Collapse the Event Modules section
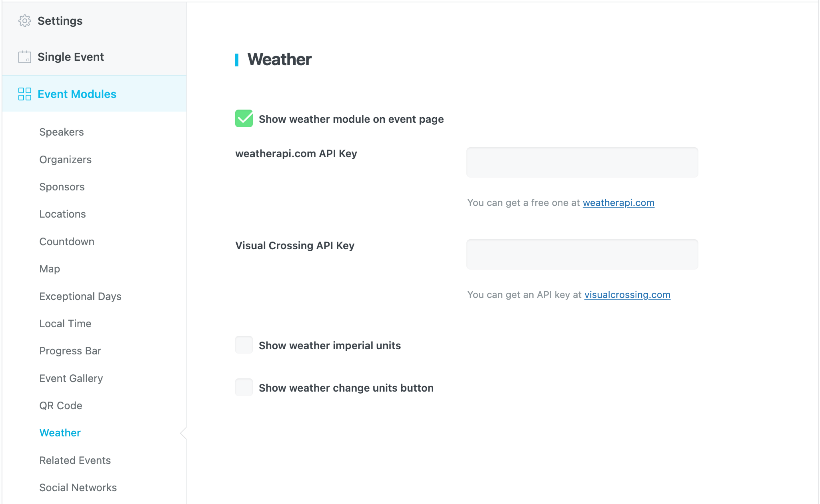Image resolution: width=820 pixels, height=504 pixels. 77,94
